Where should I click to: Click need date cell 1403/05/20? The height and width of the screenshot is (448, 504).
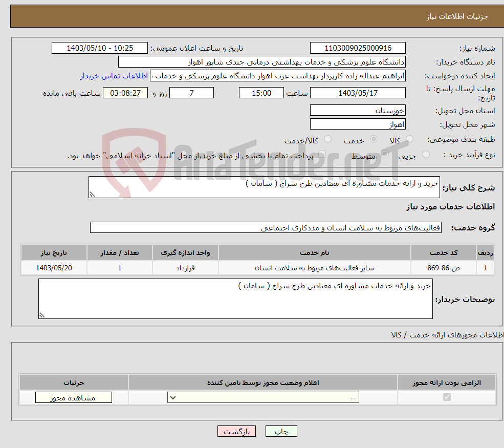[x=54, y=268]
